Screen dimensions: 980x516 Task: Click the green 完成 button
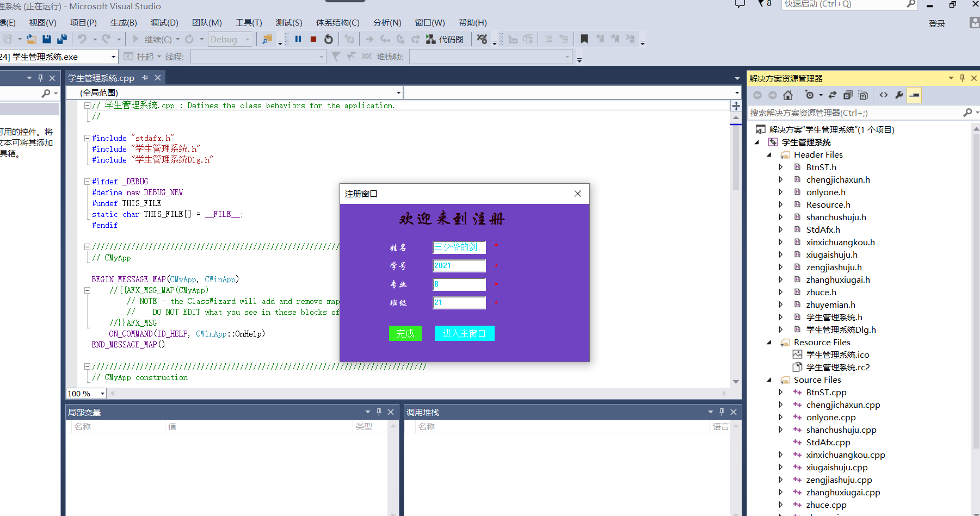[x=405, y=333]
